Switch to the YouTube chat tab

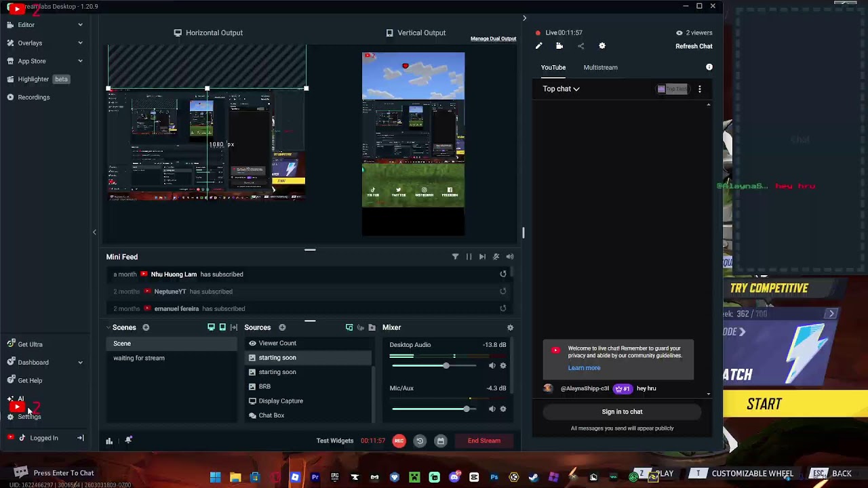coord(553,67)
